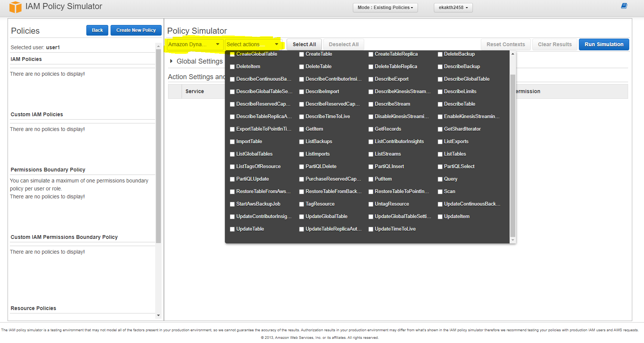This screenshot has height=343, width=644.
Task: Open the Select actions dropdown
Action: [253, 44]
